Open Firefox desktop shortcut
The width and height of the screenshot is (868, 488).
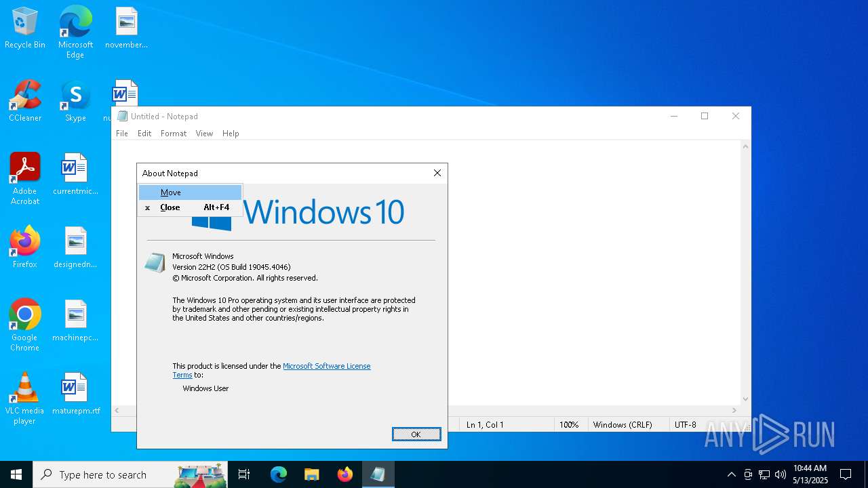click(x=25, y=248)
